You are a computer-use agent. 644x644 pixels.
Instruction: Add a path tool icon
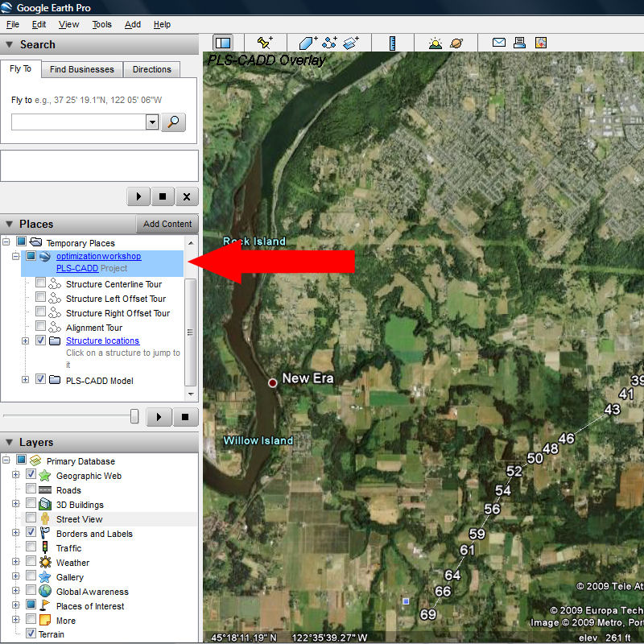coord(329,43)
